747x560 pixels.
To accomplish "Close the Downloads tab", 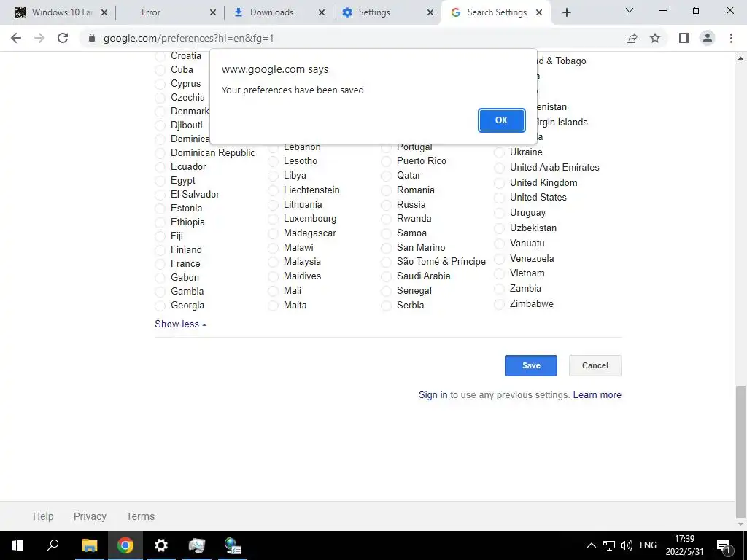I will point(322,12).
